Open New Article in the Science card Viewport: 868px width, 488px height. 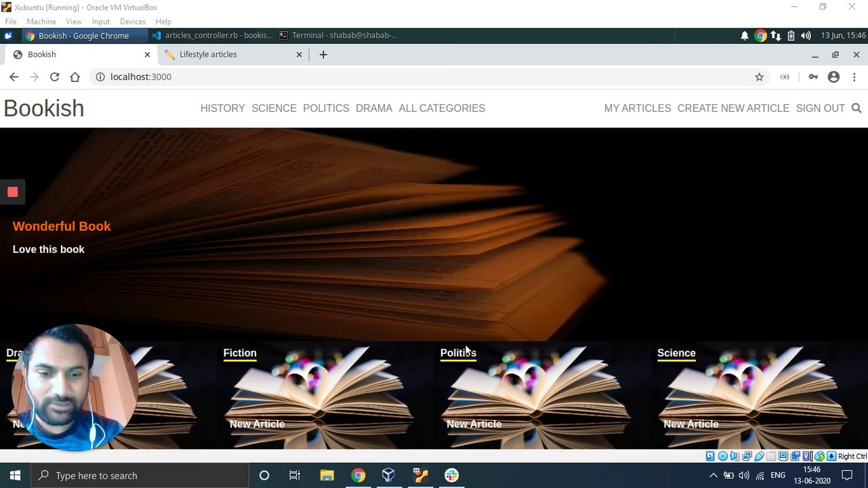(690, 424)
